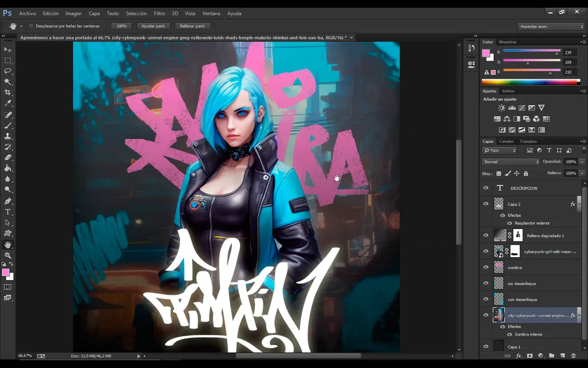
Task: Open the Capa menu
Action: coord(94,13)
